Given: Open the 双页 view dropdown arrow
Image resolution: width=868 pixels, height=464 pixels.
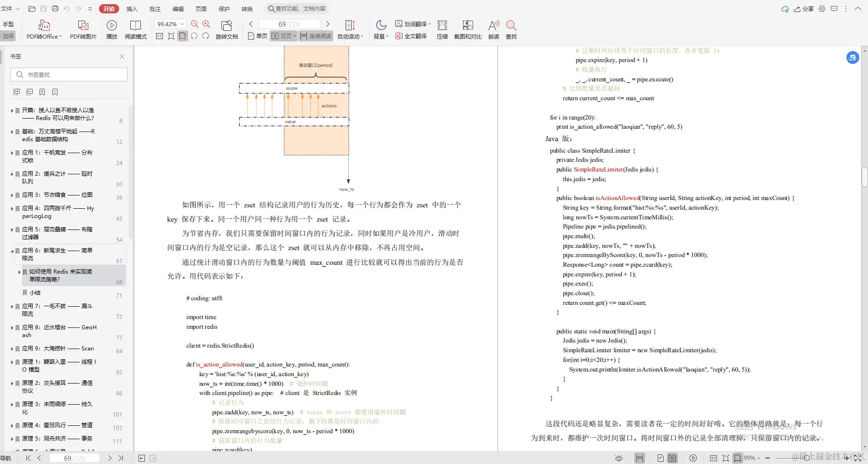Looking at the screenshot, I should coord(295,36).
